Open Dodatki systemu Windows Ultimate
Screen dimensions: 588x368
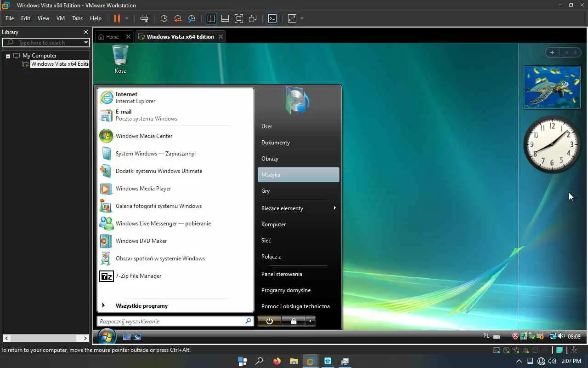coord(175,171)
